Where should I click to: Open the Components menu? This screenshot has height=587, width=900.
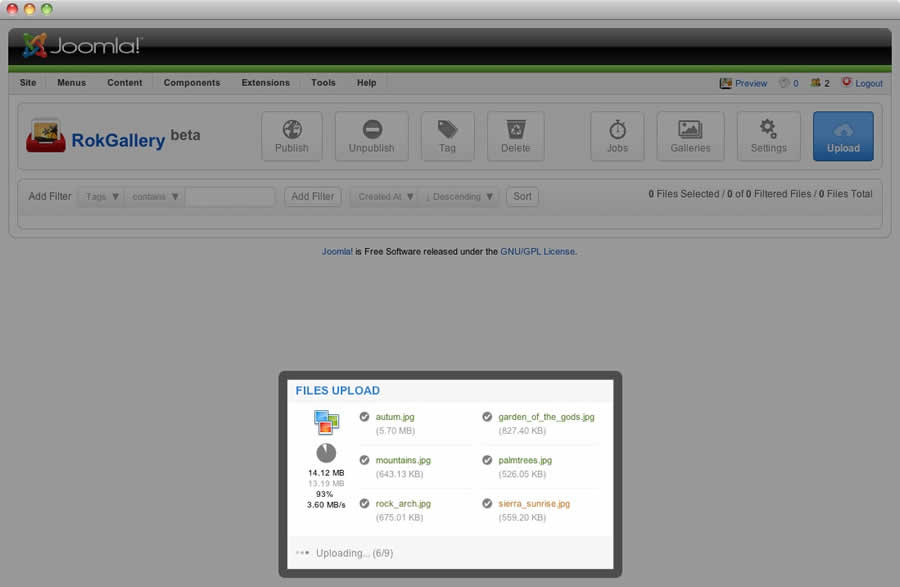tap(192, 83)
